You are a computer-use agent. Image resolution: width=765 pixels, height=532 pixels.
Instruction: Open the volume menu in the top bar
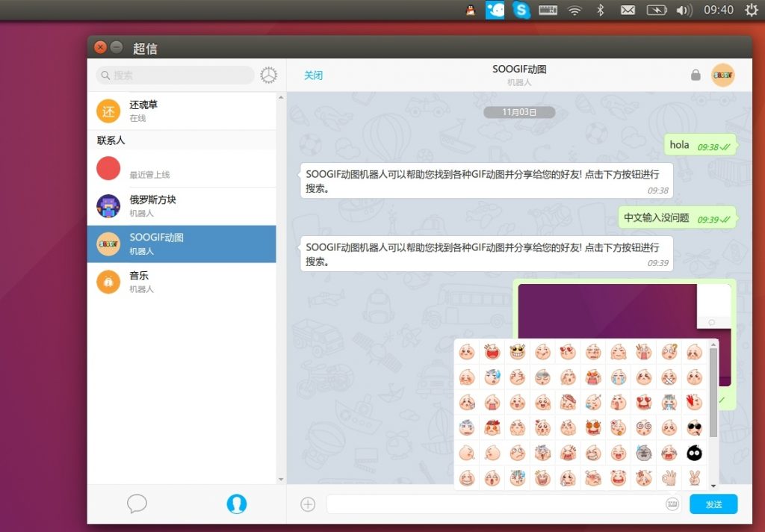tap(684, 10)
